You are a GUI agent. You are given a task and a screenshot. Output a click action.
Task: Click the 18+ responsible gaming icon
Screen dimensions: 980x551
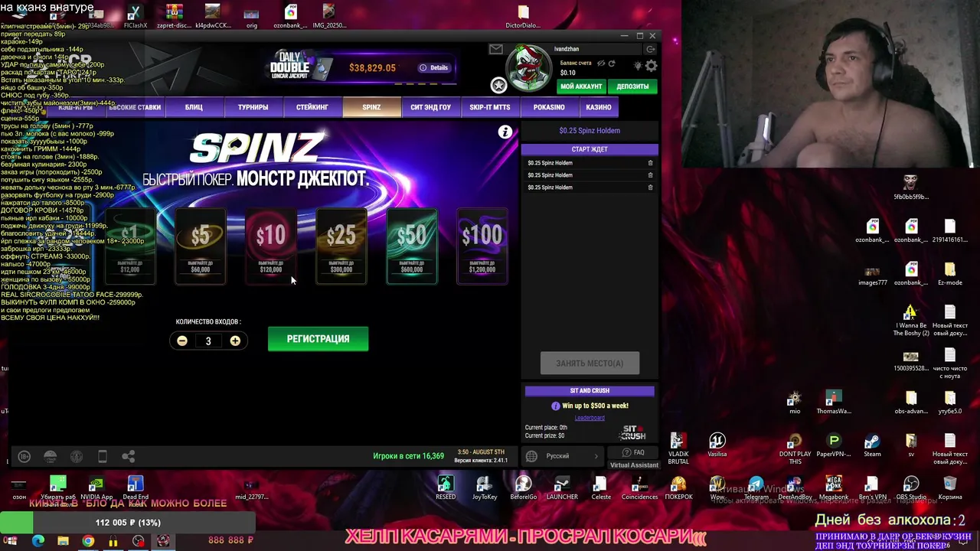[24, 456]
